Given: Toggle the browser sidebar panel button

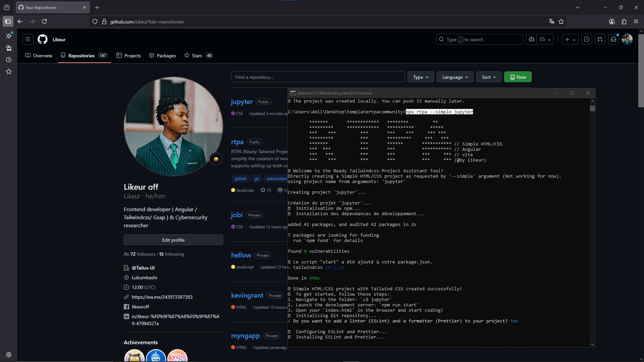Looking at the screenshot, I should tap(8, 22).
